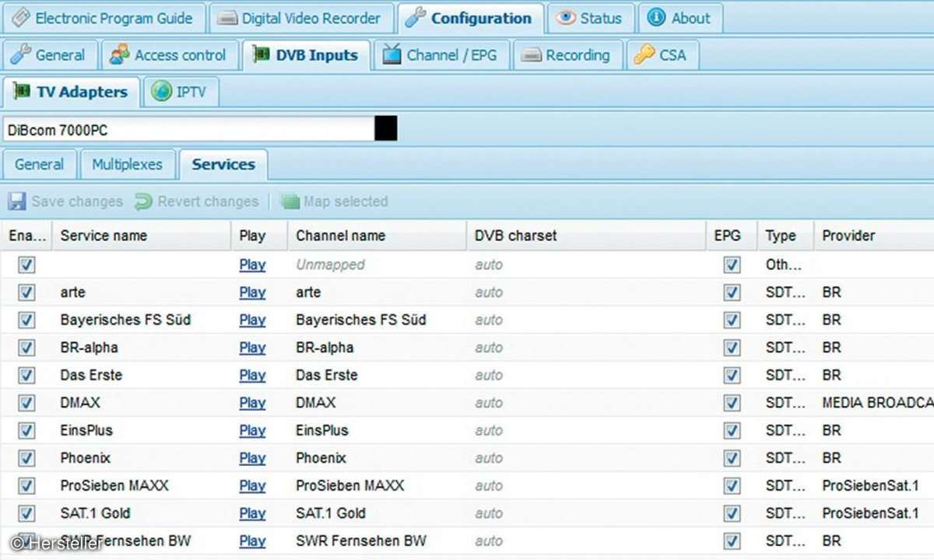934x560 pixels.
Task: Click the IPTV globe icon
Action: coord(161,92)
